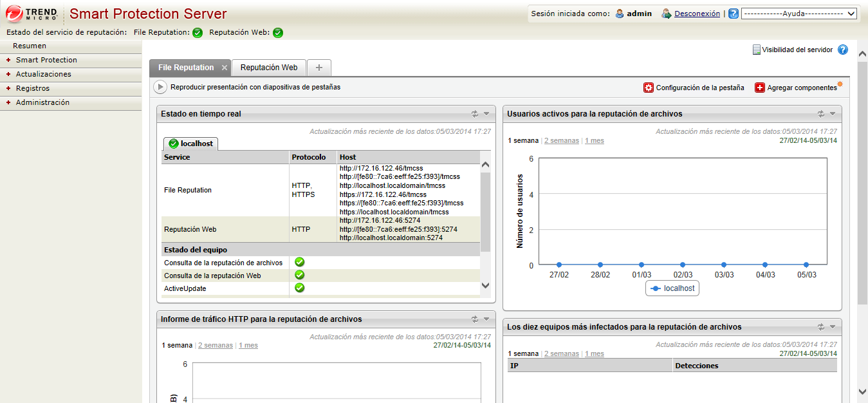
Task: Expand the Administración sidebar section
Action: pyautogui.click(x=42, y=102)
